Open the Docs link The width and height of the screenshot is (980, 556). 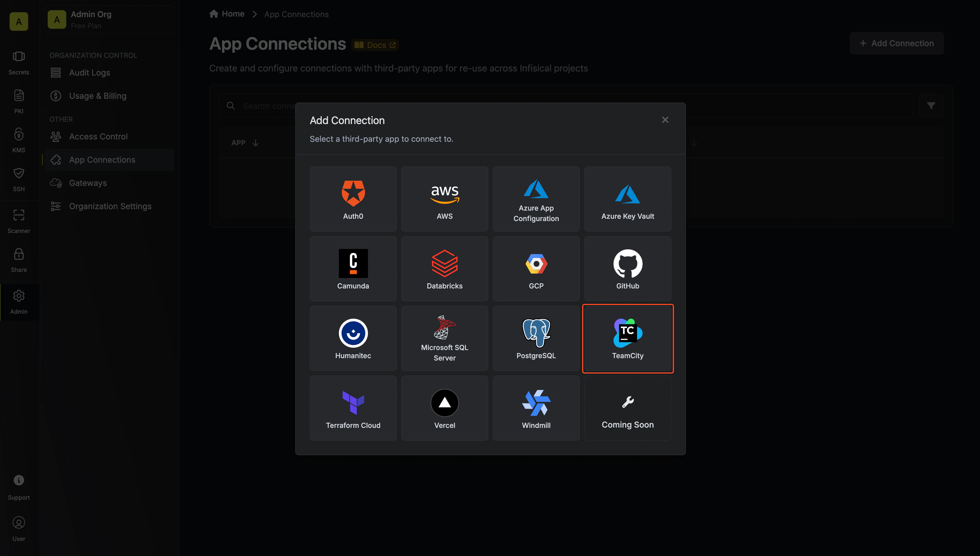coord(375,45)
